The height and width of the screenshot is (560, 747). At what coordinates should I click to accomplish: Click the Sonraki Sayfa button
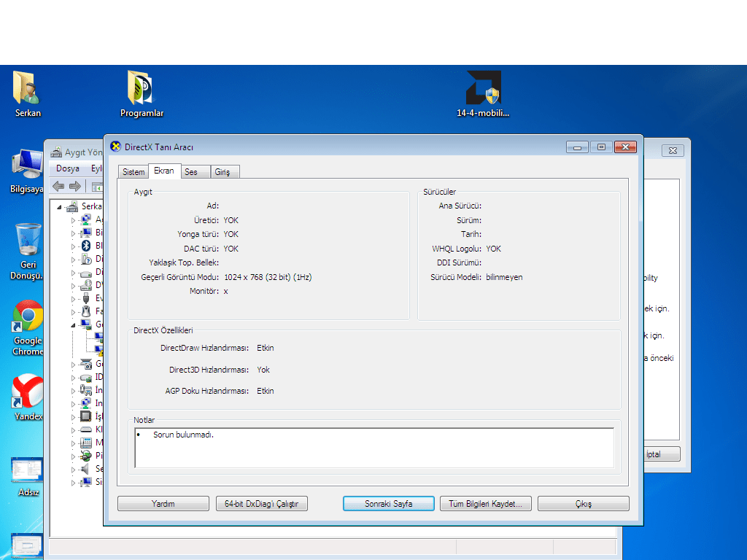388,503
